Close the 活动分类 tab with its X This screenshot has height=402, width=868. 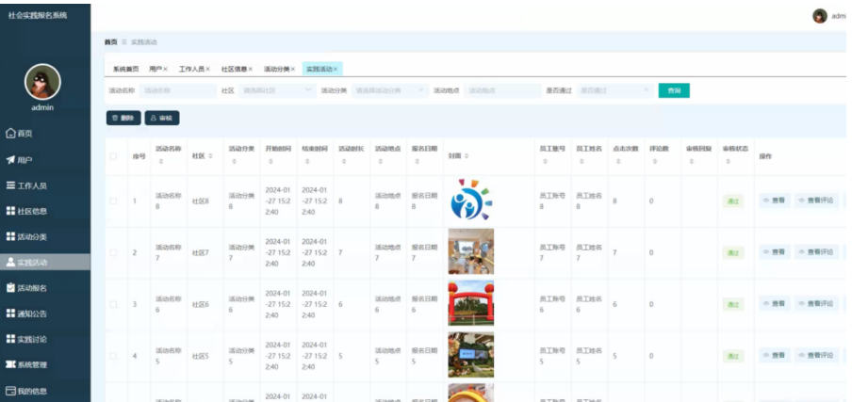pyautogui.click(x=293, y=70)
